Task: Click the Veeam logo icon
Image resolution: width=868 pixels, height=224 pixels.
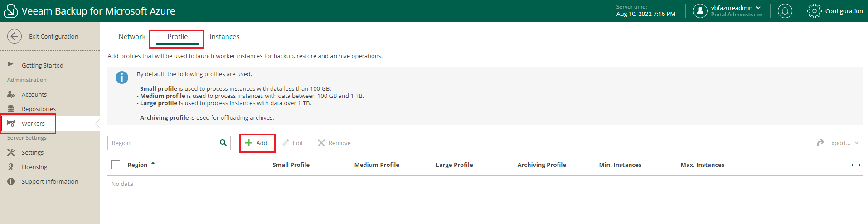Action: (x=10, y=11)
